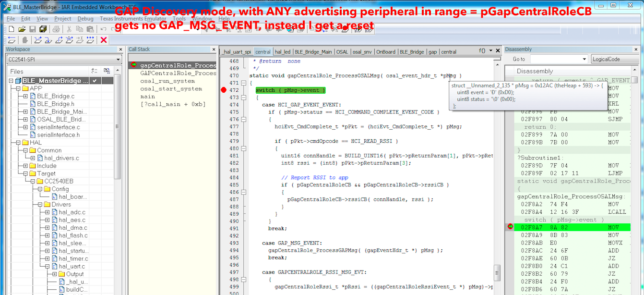Open the CC2541-SPI configuration dropdown

coord(118,60)
